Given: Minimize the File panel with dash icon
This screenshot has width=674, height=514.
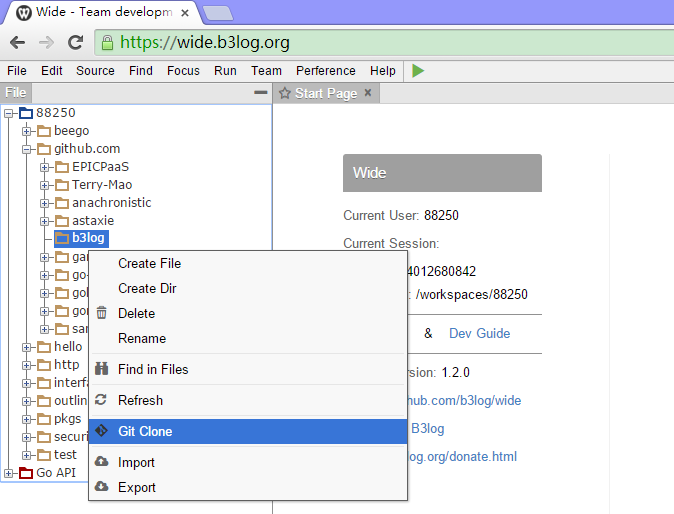Looking at the screenshot, I should [261, 92].
